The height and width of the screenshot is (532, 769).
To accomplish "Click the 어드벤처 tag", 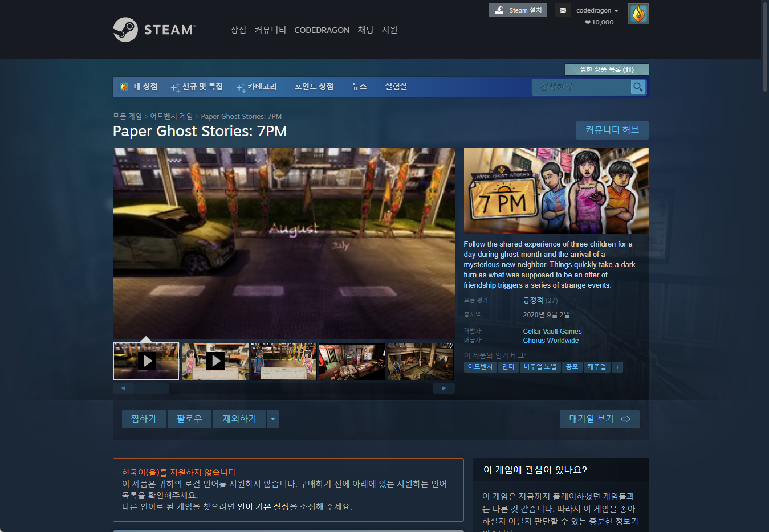I will click(x=480, y=367).
